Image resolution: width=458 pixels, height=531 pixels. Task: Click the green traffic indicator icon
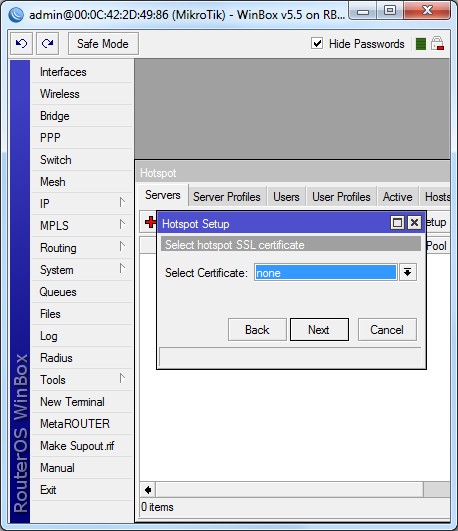pos(421,44)
